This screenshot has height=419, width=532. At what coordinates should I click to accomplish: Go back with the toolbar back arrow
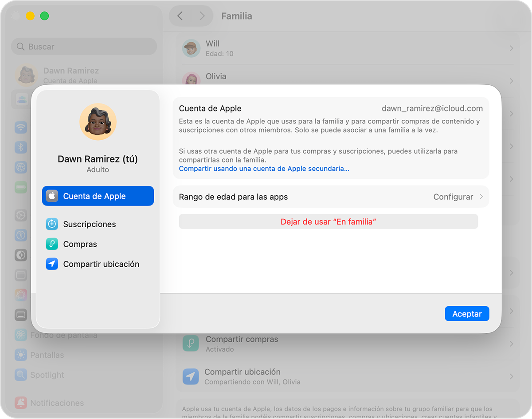(180, 16)
